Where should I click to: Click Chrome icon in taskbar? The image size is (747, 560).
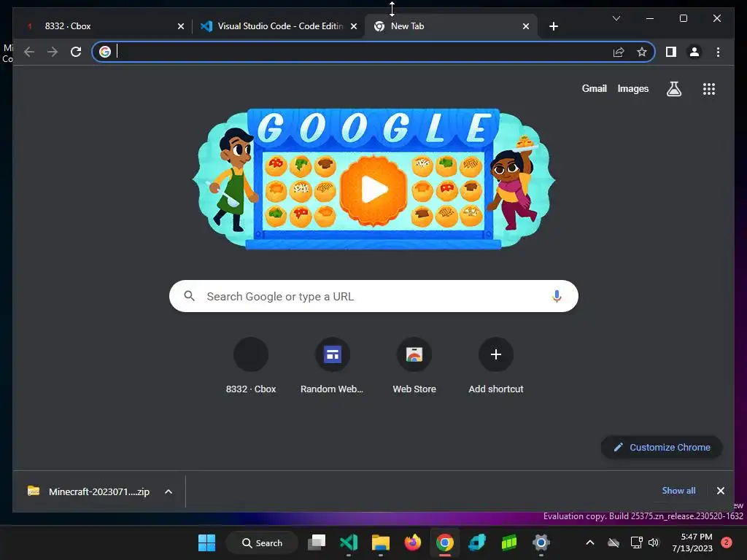[444, 542]
